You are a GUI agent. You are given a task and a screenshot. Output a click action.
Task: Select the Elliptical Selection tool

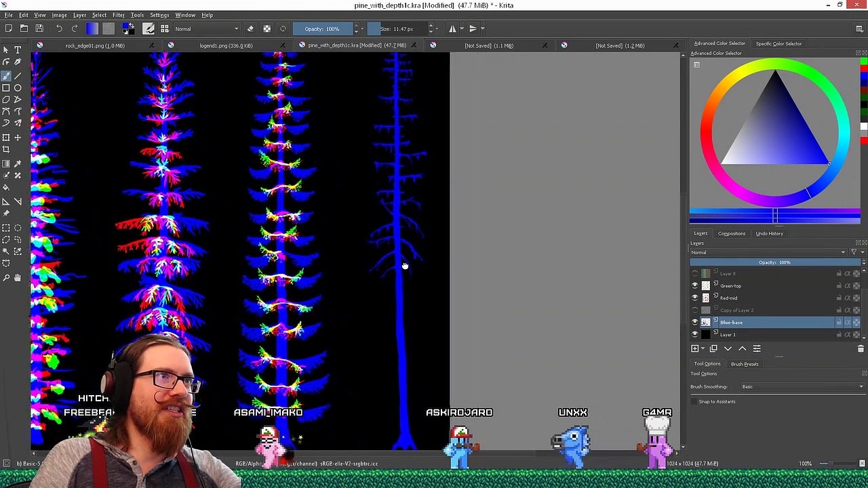(x=18, y=227)
